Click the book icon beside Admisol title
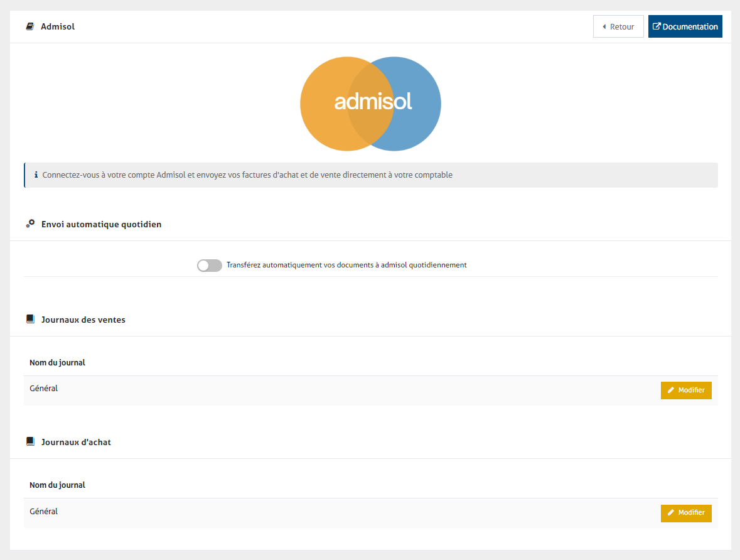740x560 pixels. coord(29,27)
